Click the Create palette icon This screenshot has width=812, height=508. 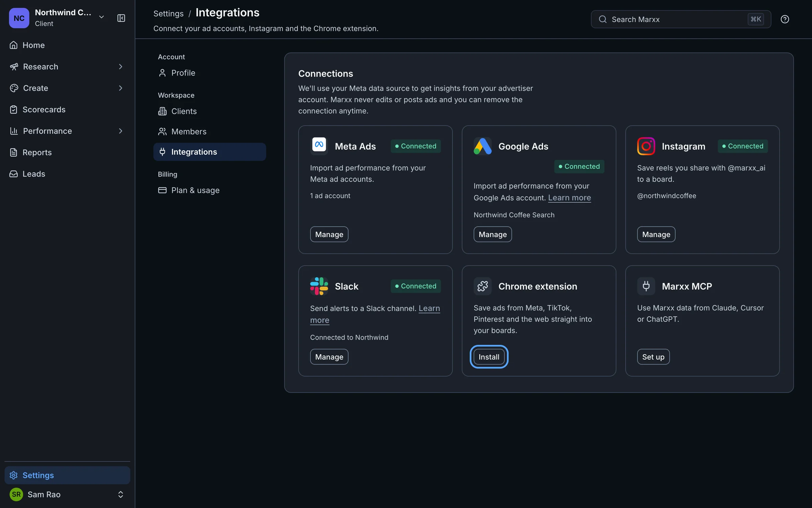(x=14, y=88)
